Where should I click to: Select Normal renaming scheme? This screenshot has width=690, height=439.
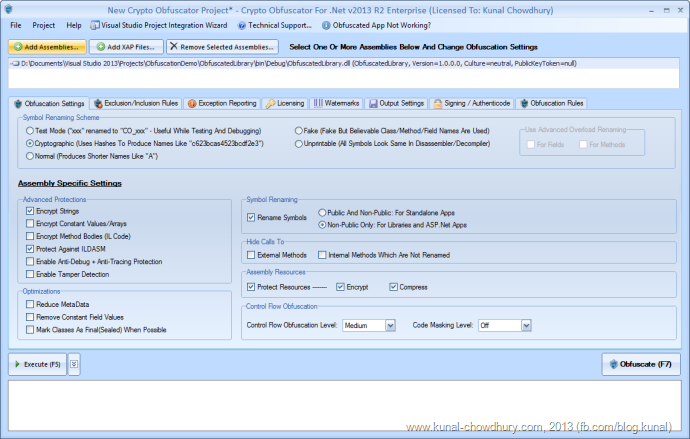coord(30,156)
